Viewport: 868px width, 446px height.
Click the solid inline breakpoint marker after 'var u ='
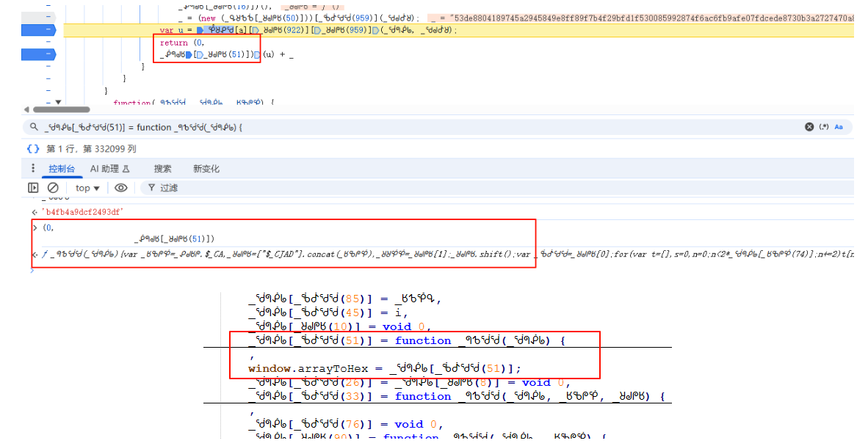[200, 30]
